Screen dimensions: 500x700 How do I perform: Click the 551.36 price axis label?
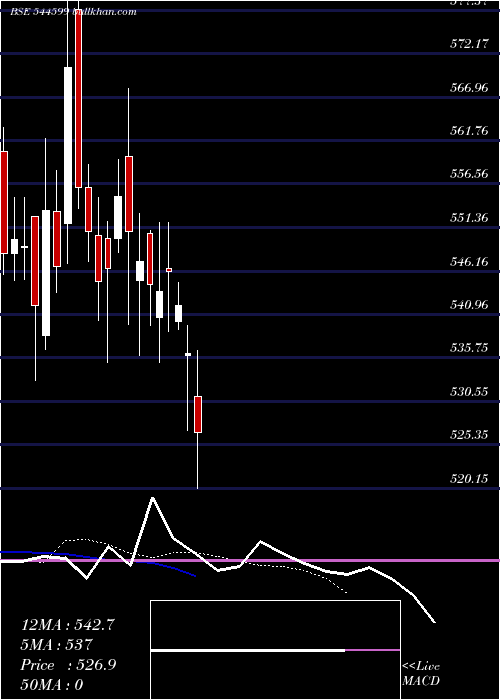[468, 218]
